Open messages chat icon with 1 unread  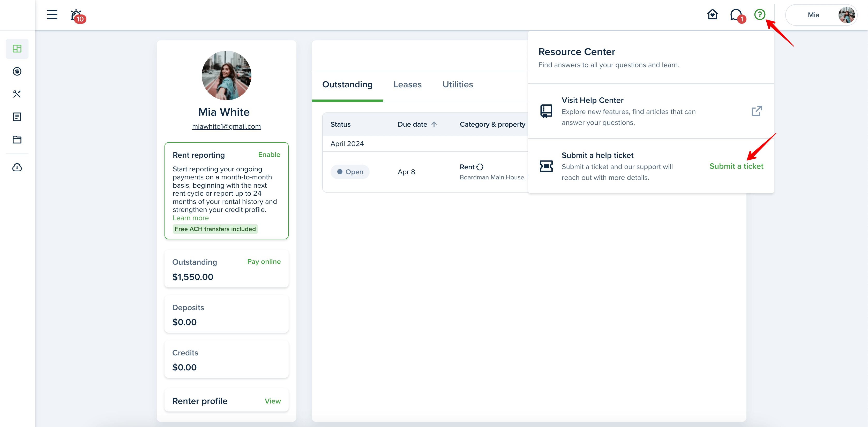click(738, 16)
